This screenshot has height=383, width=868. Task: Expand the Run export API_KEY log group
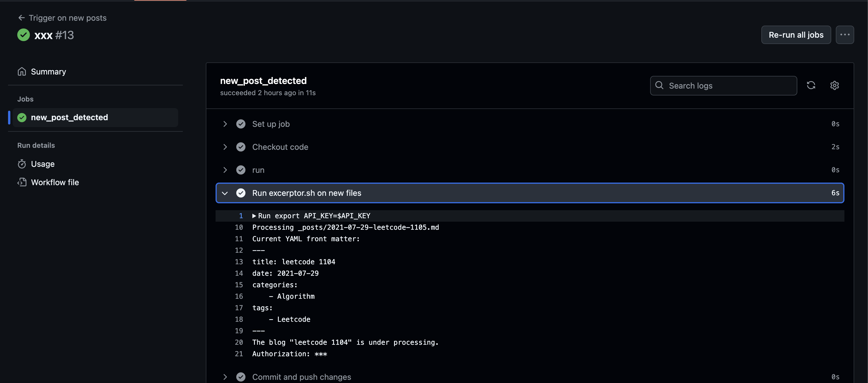(254, 216)
